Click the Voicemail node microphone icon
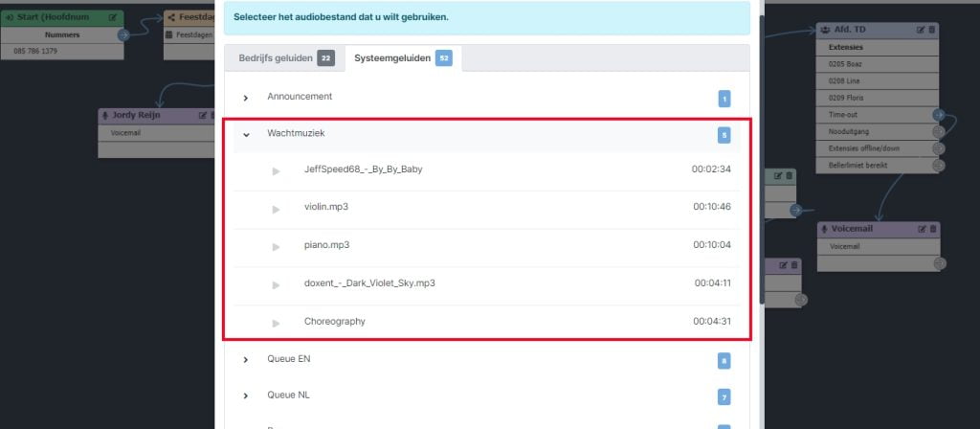980x429 pixels. tap(825, 229)
